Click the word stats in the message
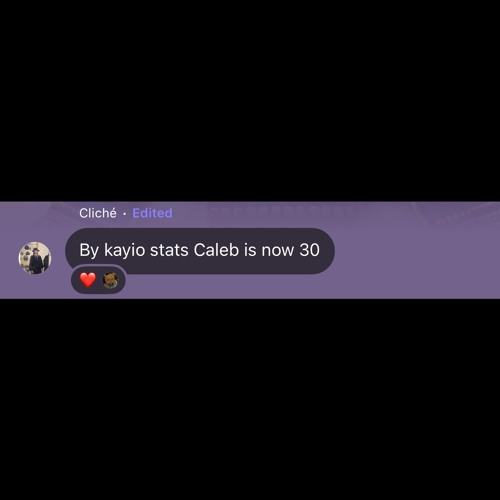 click(169, 250)
